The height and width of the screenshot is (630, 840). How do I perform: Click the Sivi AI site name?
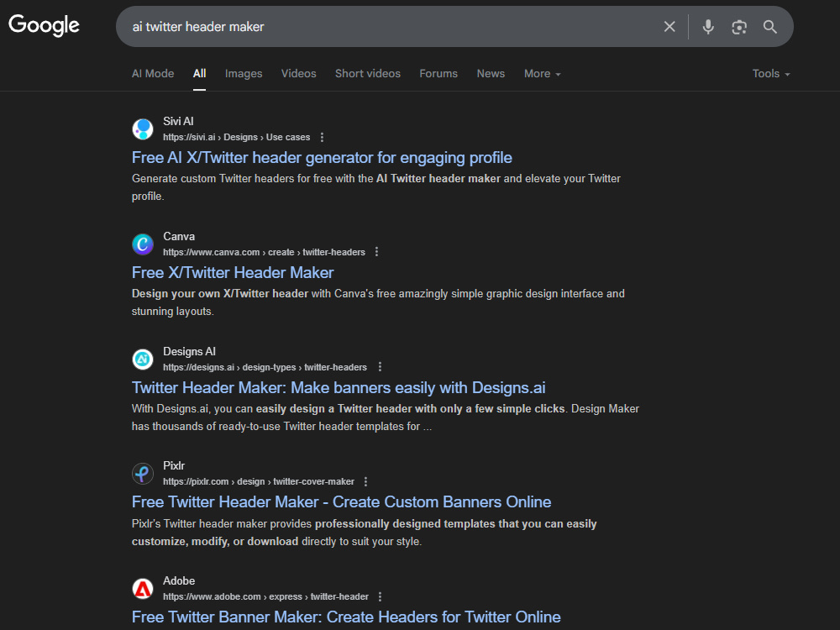point(178,121)
